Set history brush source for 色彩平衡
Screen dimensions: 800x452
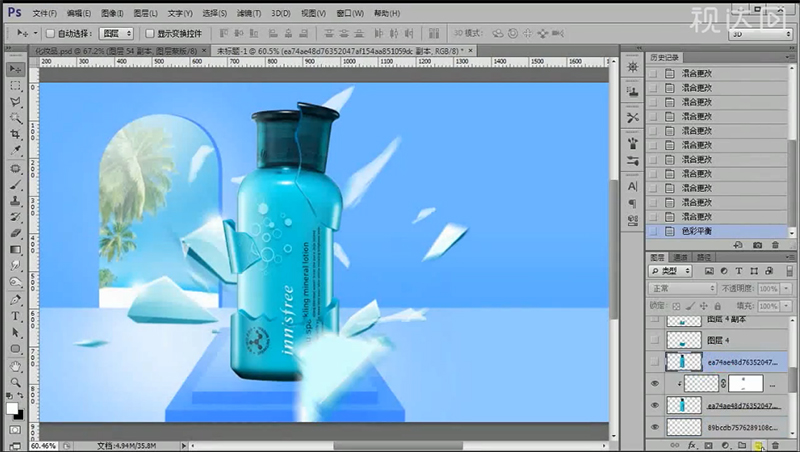[x=653, y=232]
